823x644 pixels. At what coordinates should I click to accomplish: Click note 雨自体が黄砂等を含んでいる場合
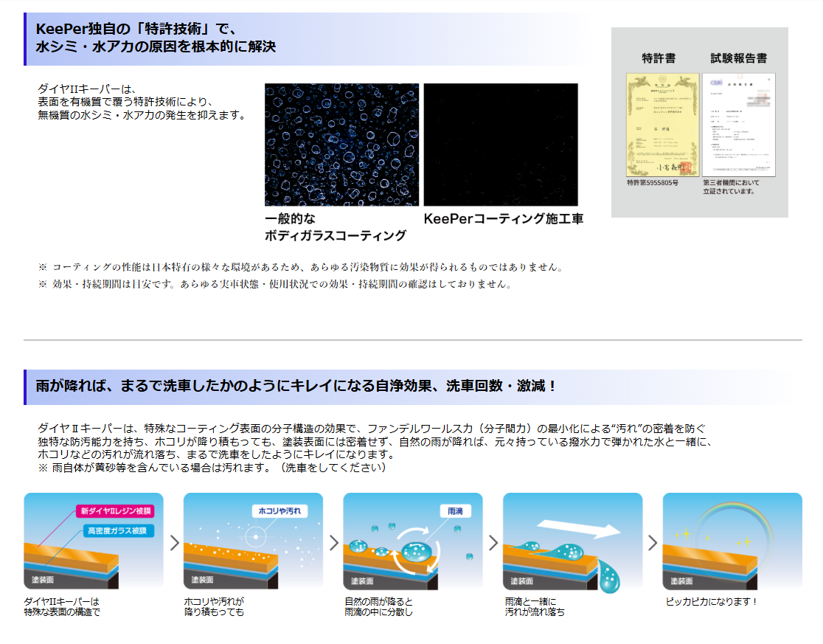(212, 467)
